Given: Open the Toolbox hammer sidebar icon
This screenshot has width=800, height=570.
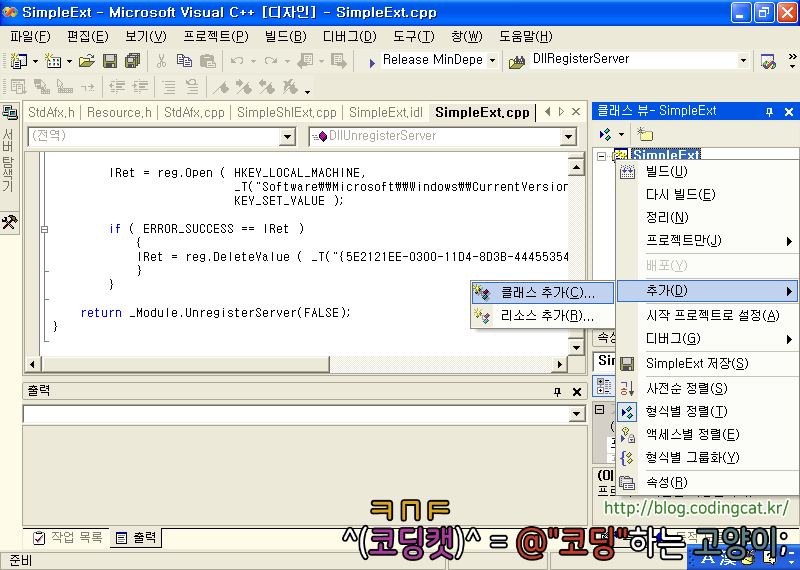Looking at the screenshot, I should tap(9, 222).
